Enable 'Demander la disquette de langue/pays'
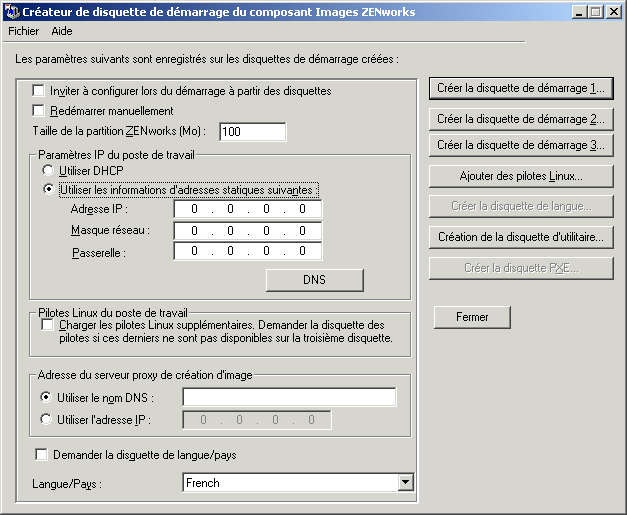This screenshot has width=627, height=515. 42,455
